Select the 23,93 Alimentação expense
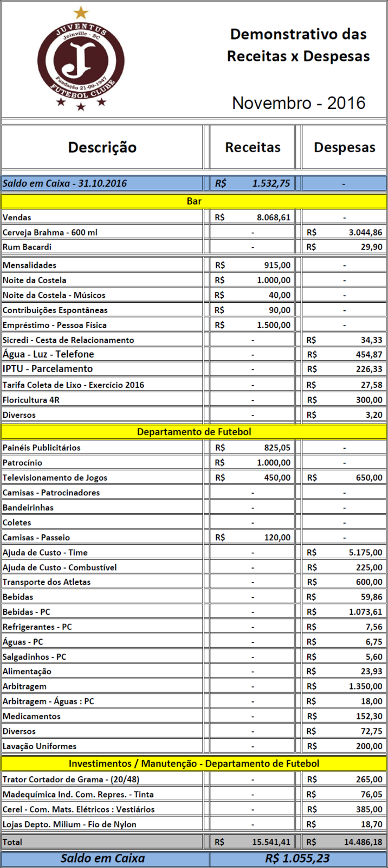The width and height of the screenshot is (388, 868). [344, 672]
